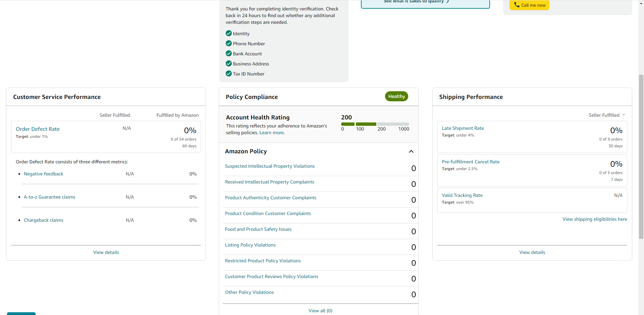
Task: Collapse the Amazon Policy section
Action: pos(411,152)
